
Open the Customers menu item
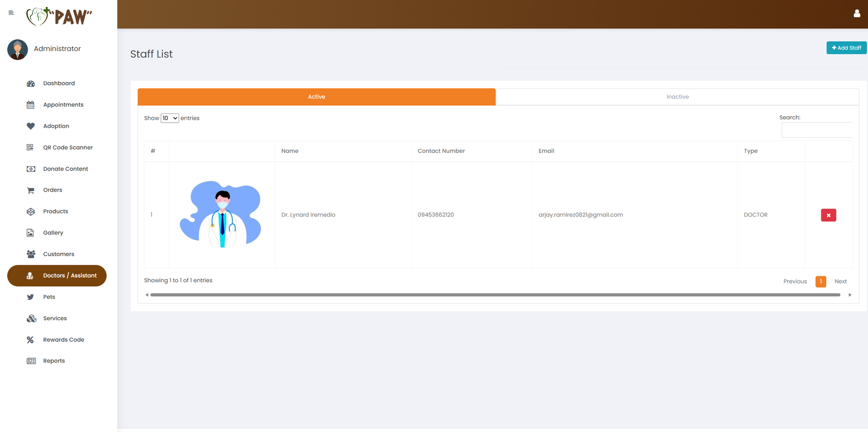pos(59,254)
